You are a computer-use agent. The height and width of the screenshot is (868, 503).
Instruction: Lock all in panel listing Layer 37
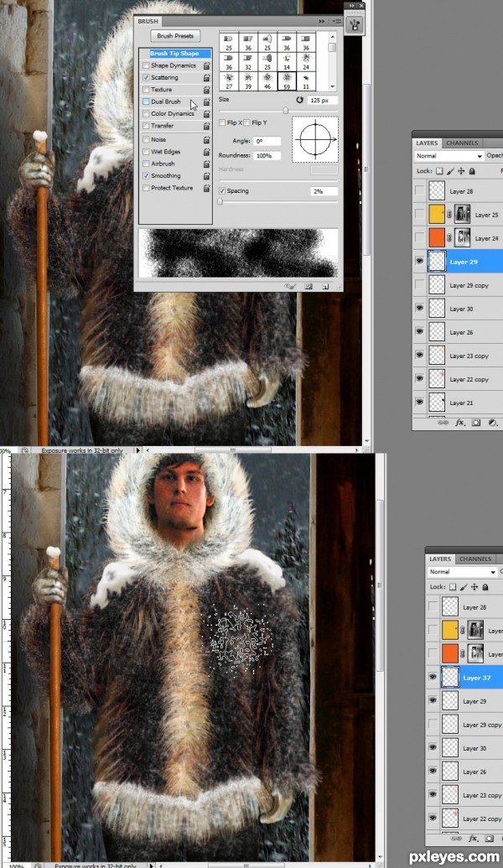485,587
